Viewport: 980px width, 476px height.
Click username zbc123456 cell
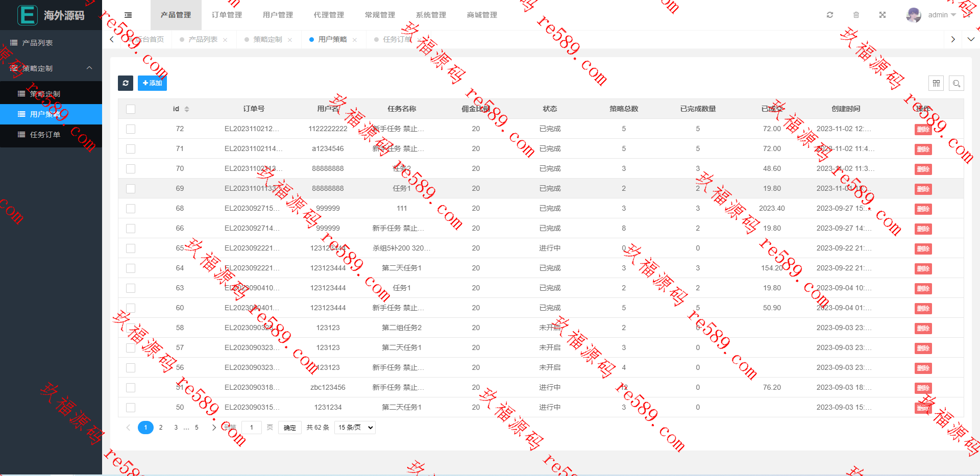point(328,388)
